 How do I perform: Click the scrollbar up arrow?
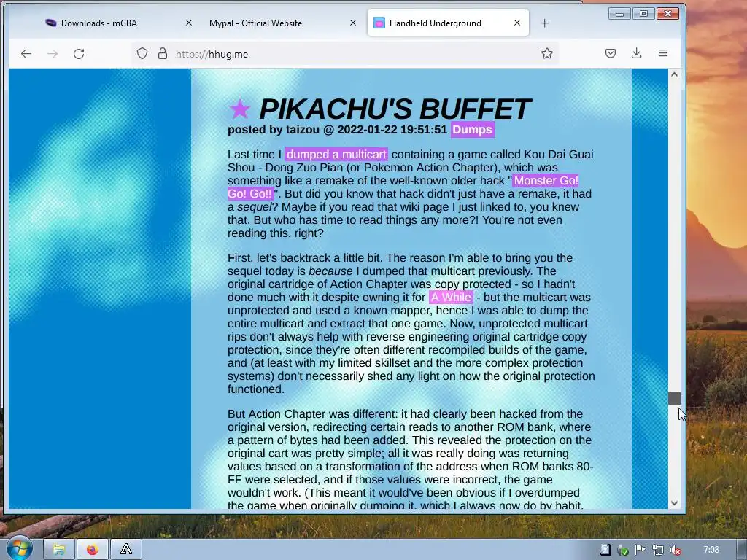click(674, 74)
